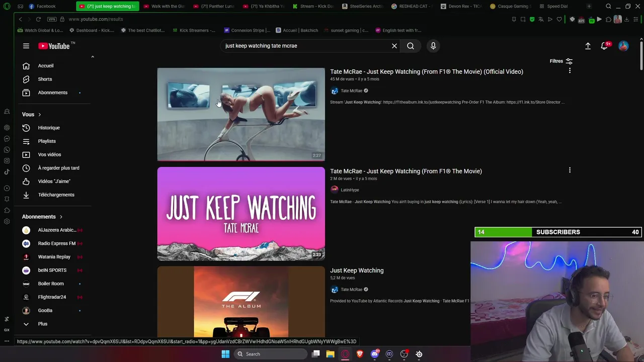This screenshot has width=644, height=362.
Task: Open Windows Start menu
Action: pyautogui.click(x=225, y=354)
